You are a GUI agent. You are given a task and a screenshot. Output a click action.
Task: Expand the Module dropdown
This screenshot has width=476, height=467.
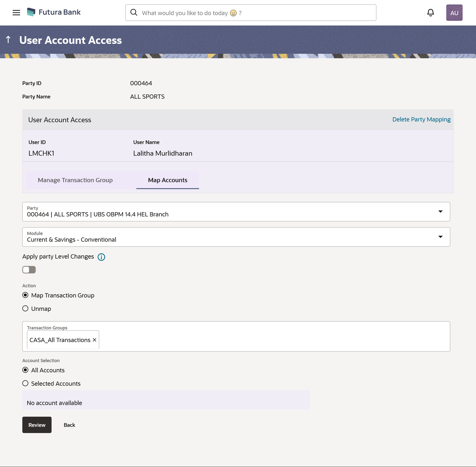pos(440,237)
